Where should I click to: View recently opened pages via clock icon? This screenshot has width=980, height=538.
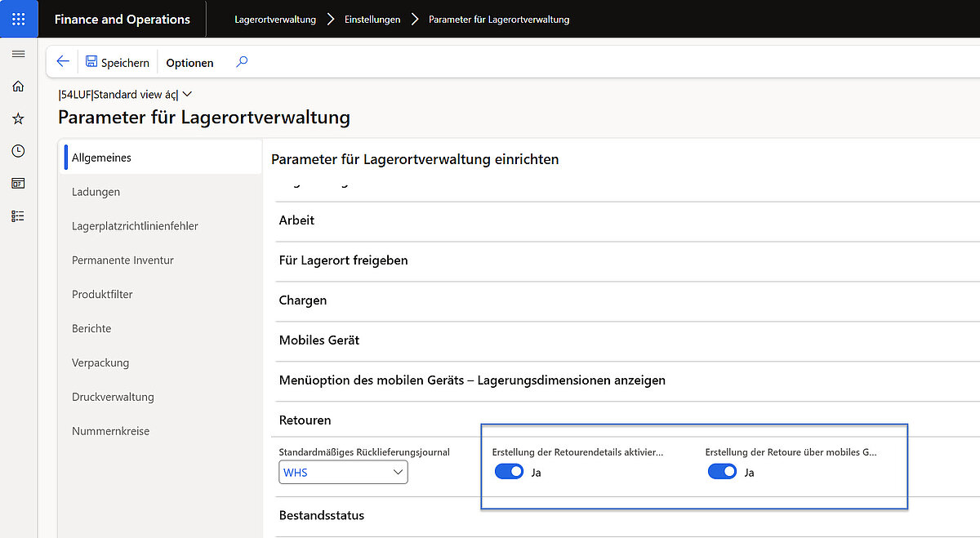pos(18,151)
